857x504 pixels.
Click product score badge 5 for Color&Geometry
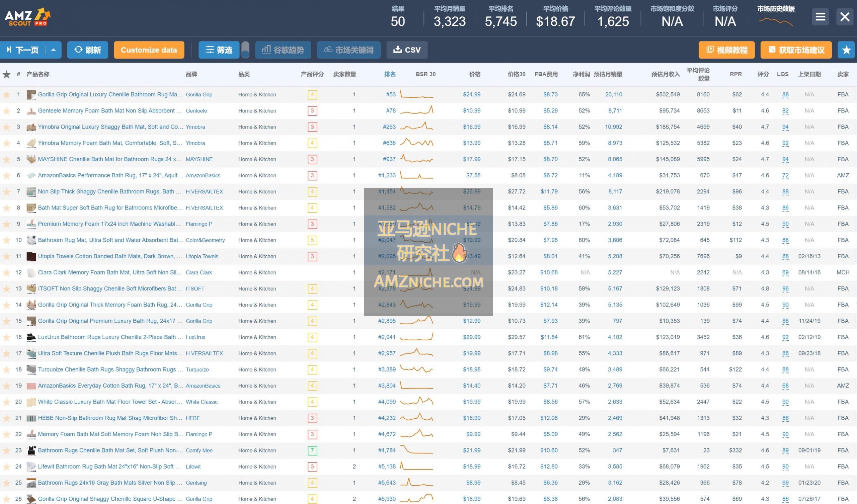[312, 240]
